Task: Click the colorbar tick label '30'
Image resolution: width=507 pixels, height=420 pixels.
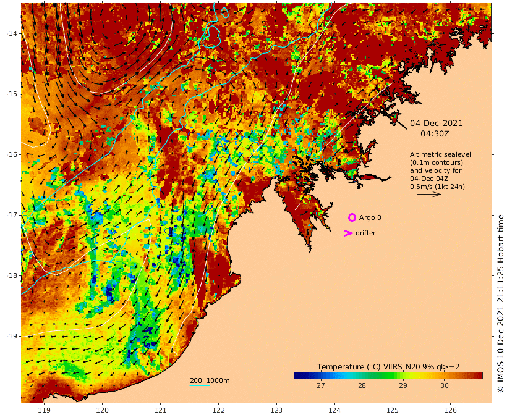Action: click(x=445, y=385)
